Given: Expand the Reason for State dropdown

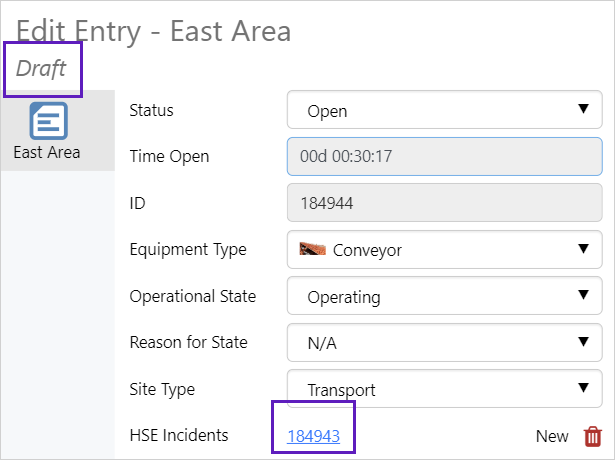Looking at the screenshot, I should [444, 343].
